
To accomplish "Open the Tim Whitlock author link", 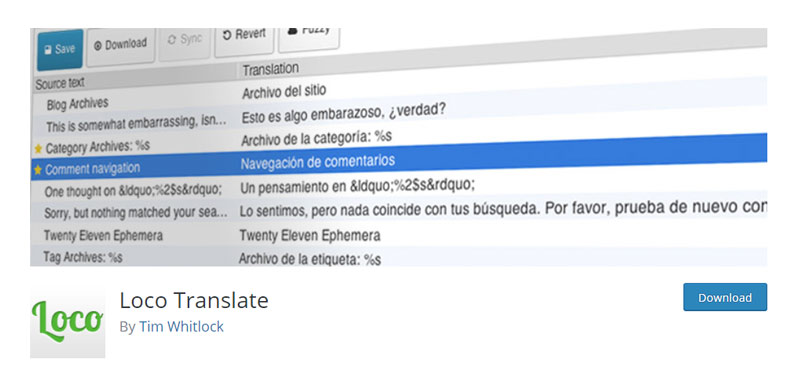I will 181,327.
